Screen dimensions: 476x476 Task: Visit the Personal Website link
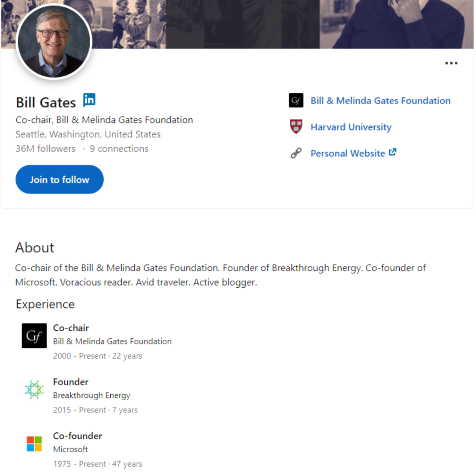[348, 153]
